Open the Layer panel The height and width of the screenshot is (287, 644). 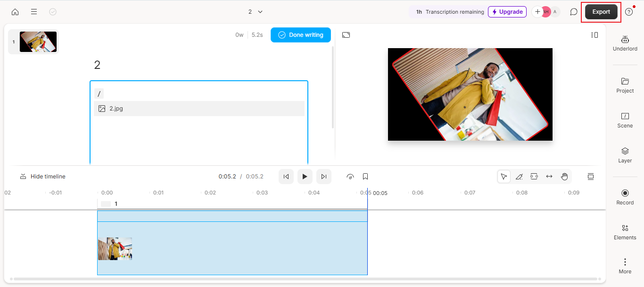coord(625,155)
